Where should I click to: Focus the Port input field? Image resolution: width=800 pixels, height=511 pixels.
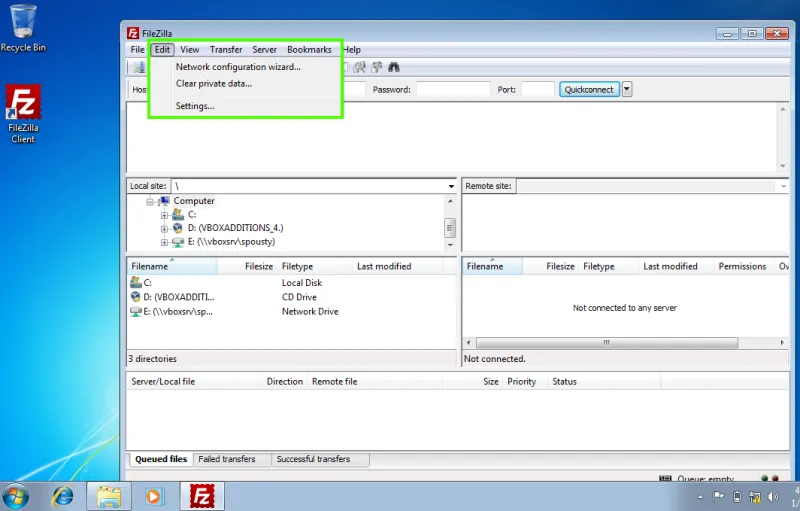[x=538, y=89]
